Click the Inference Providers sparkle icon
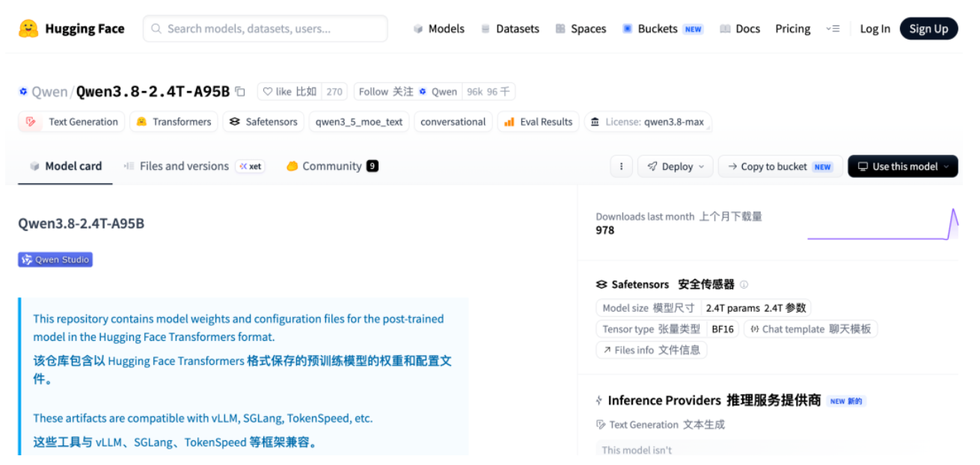Viewport: 980px width, 465px height. [599, 401]
